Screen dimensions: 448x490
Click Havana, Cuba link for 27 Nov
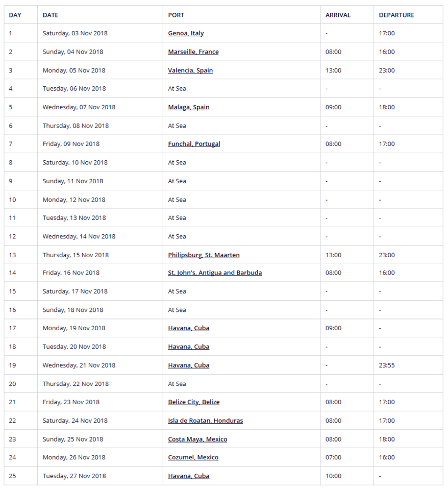(188, 476)
